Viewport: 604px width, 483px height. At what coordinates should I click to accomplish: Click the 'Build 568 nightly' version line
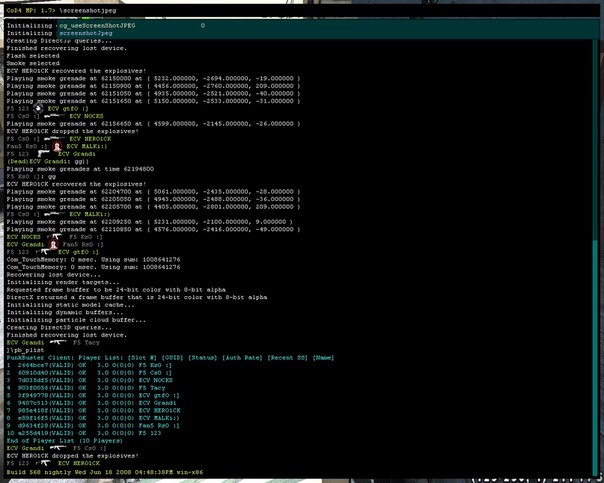(105, 472)
